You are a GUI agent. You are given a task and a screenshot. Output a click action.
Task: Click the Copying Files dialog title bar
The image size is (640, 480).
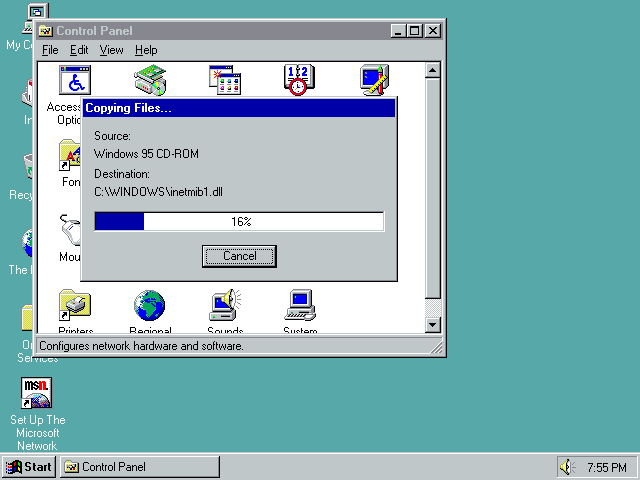(x=239, y=108)
